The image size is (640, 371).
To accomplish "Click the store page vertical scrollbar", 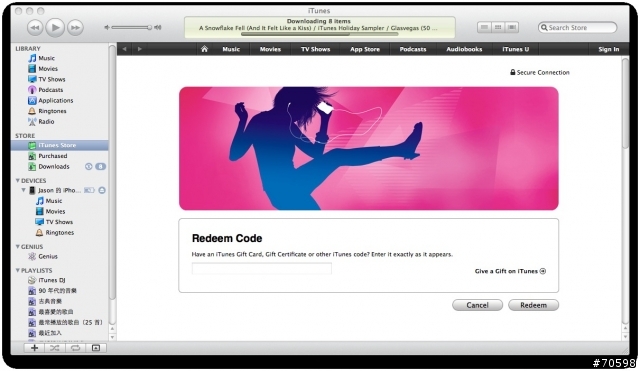I will (x=625, y=104).
